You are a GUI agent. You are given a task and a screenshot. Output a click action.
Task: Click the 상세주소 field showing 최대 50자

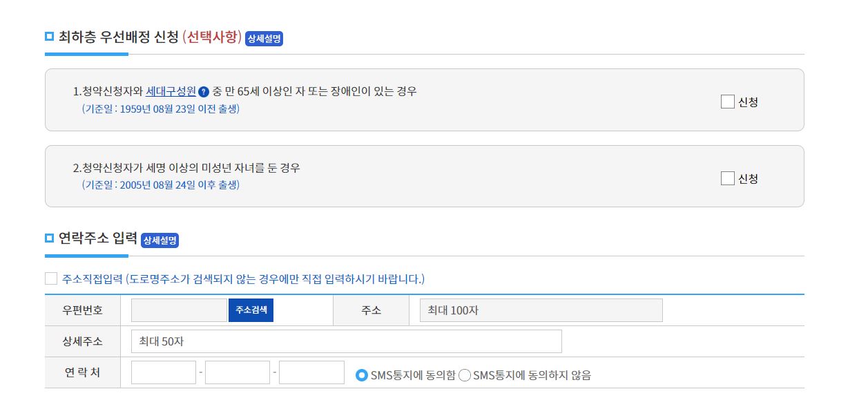[345, 341]
